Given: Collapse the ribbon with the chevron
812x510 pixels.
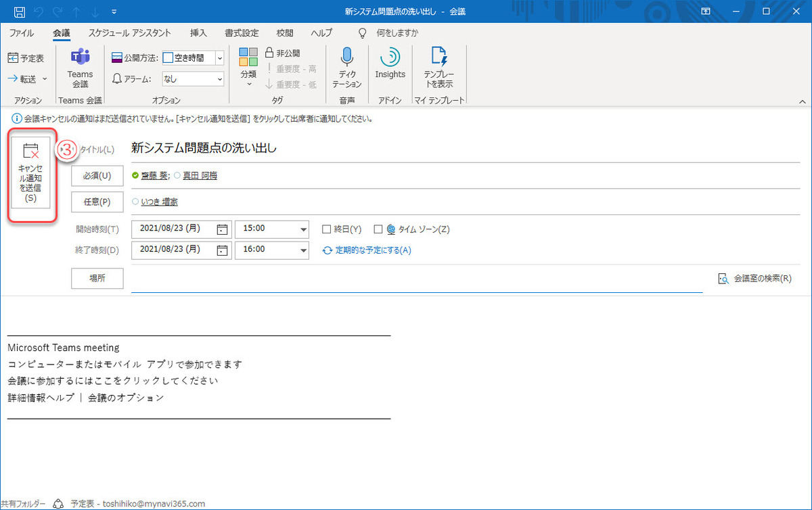Looking at the screenshot, I should coord(803,101).
